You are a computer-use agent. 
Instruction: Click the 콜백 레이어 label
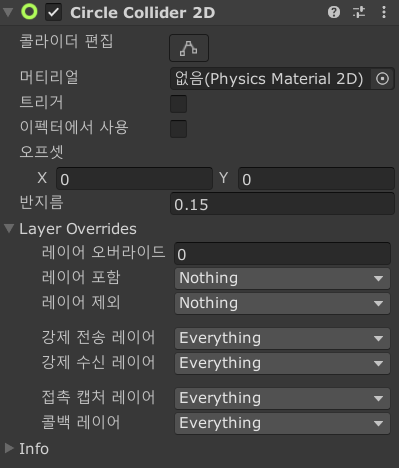tap(81, 422)
